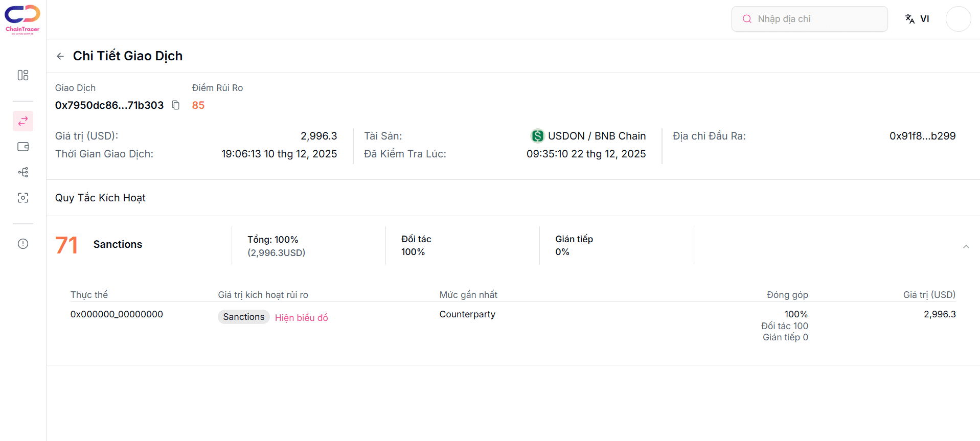Click the Hiện biểu đồ link
Image resolution: width=980 pixels, height=441 pixels.
[301, 317]
